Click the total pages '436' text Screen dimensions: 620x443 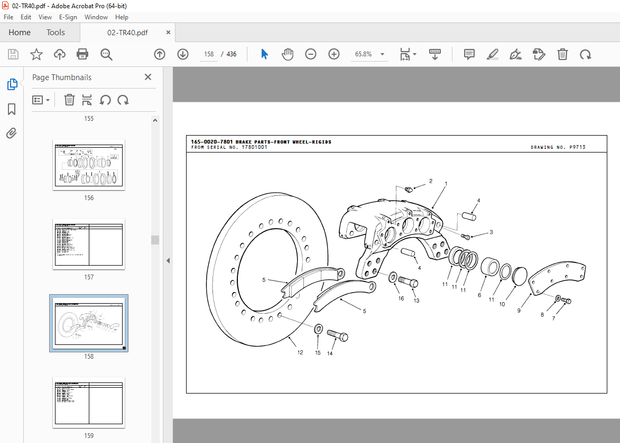coord(231,54)
